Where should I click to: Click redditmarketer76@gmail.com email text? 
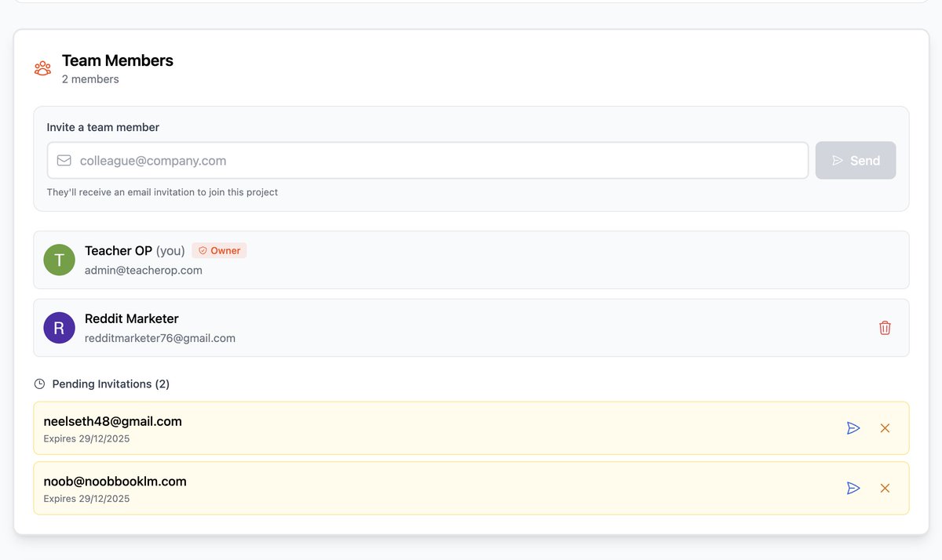(x=160, y=339)
